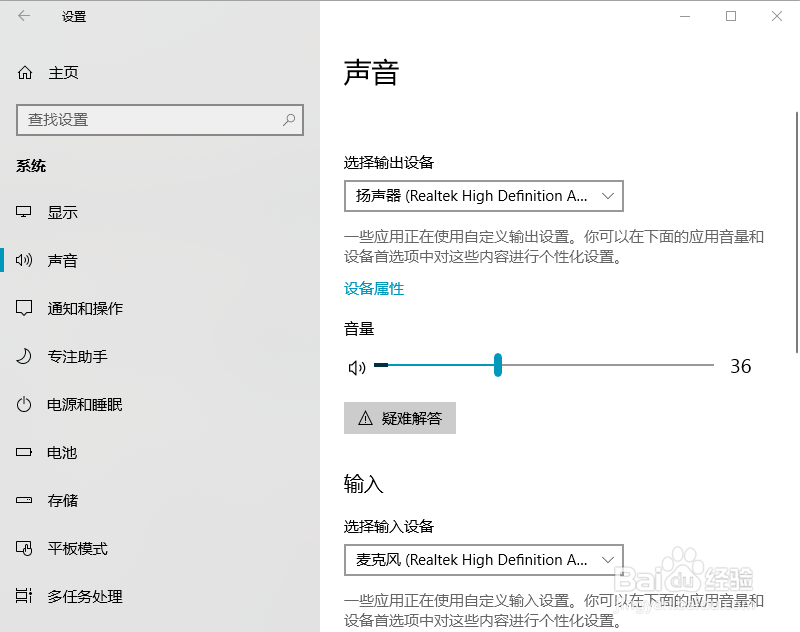Select 显示 in the sidebar
This screenshot has height=632, width=800.
63,212
